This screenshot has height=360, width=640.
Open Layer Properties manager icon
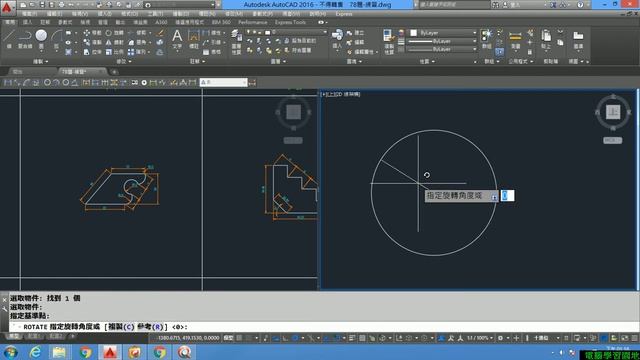[x=236, y=42]
